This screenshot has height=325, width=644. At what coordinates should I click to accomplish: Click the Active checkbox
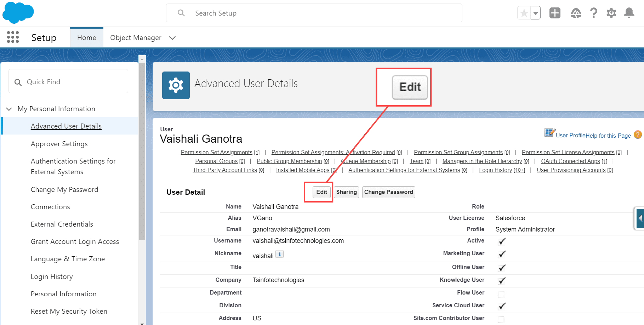tap(501, 241)
